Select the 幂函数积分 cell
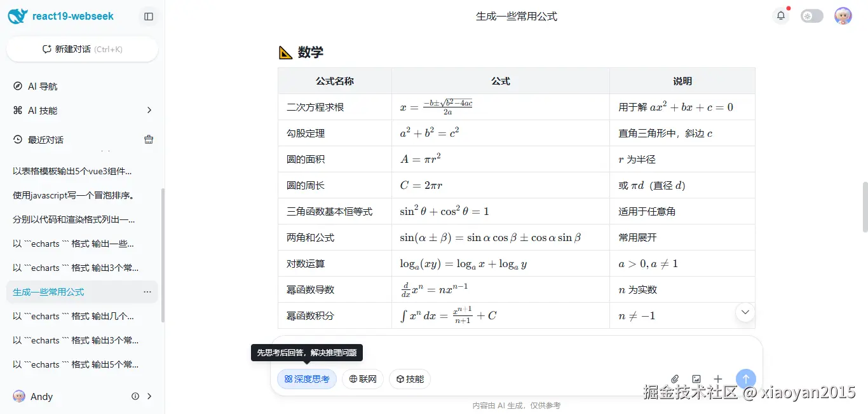Viewport: 868px width, 414px height. coord(335,315)
